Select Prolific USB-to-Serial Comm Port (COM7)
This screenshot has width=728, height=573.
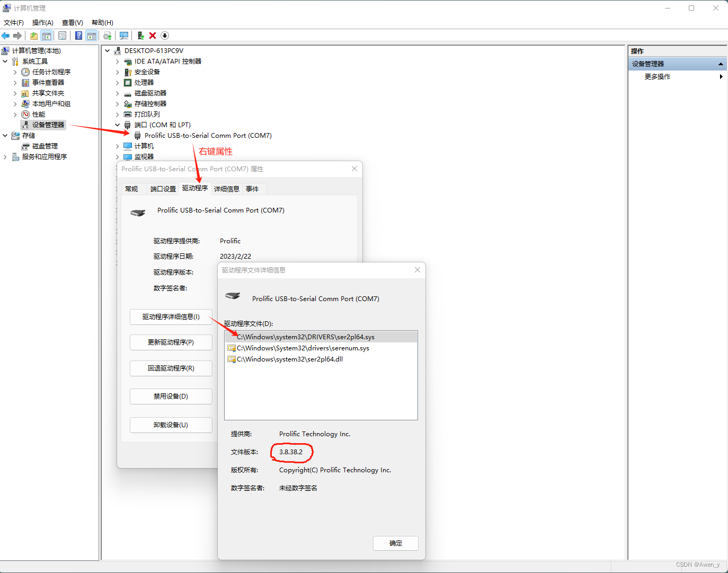(207, 135)
